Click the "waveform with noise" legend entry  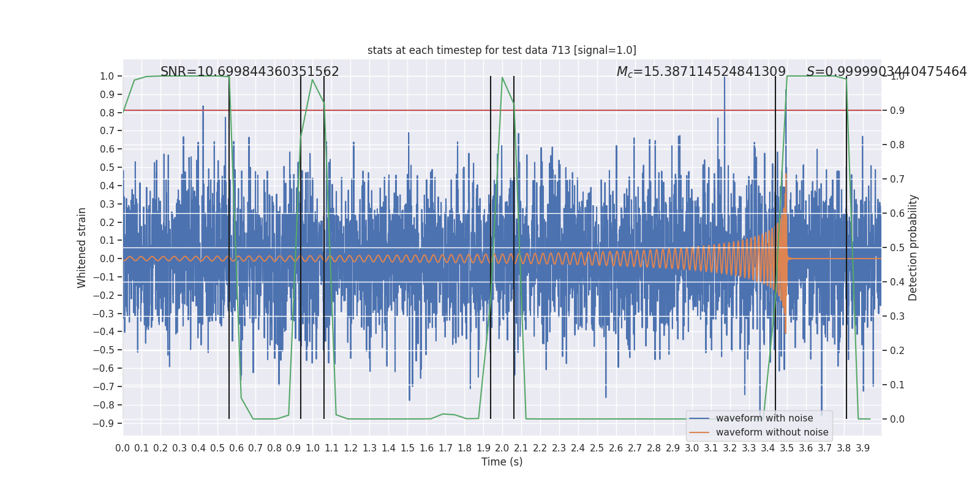click(764, 418)
